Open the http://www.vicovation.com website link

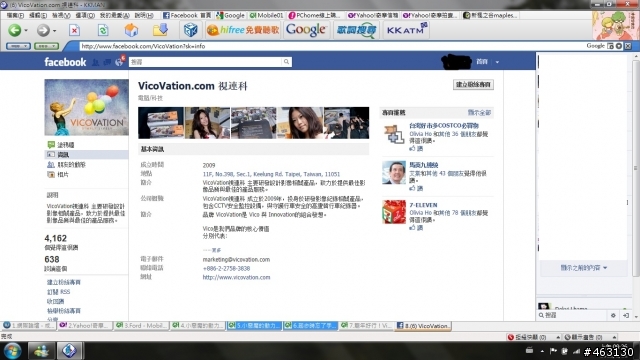[x=236, y=277]
